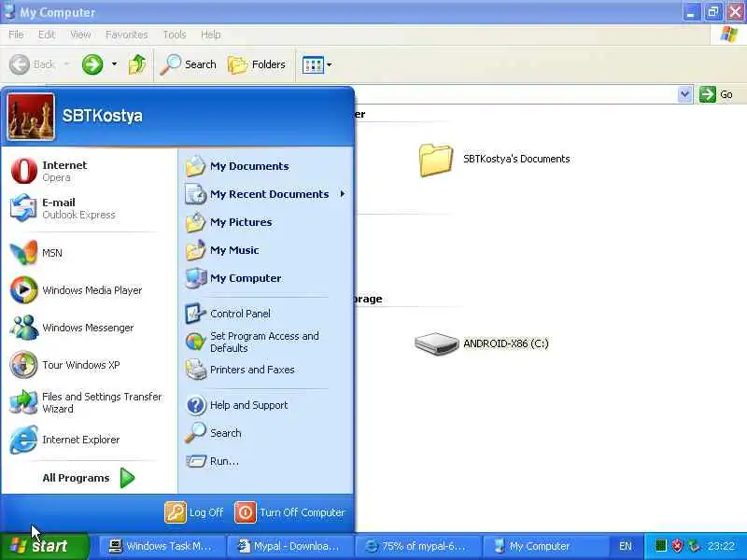Open My Computer icon in Start menu
Screen dimensions: 747x560
195,278
